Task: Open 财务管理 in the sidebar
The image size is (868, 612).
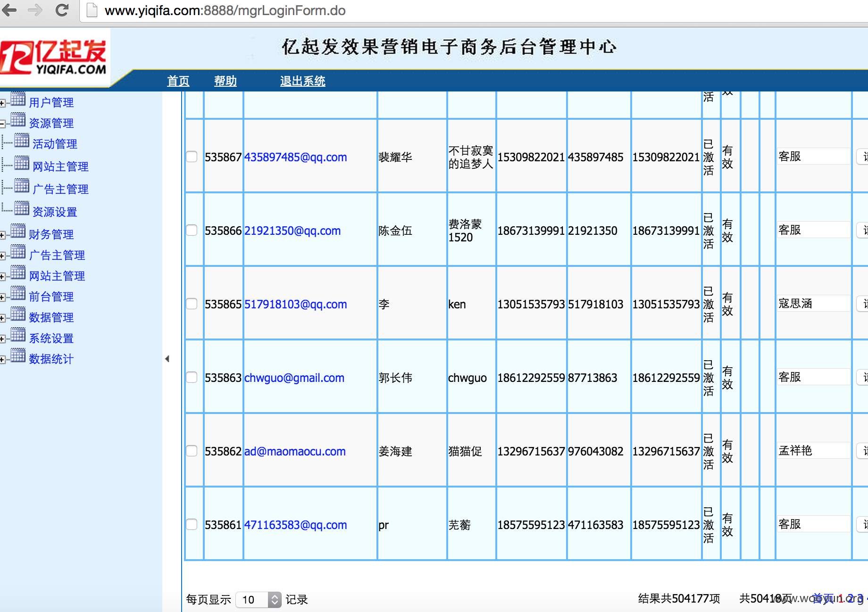Action: click(51, 234)
